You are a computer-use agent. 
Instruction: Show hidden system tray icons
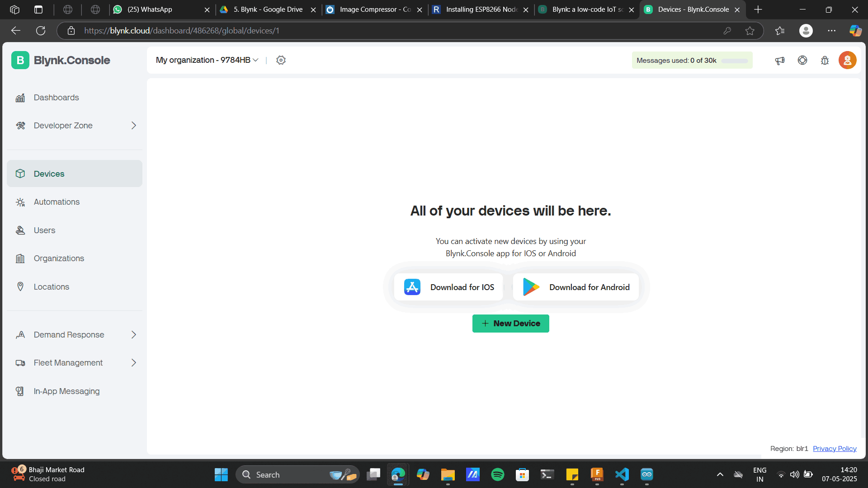(720, 474)
